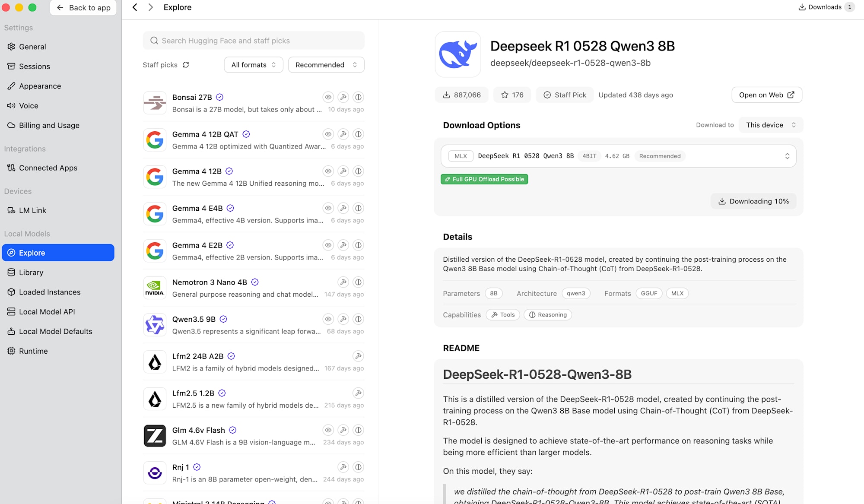The width and height of the screenshot is (864, 504).
Task: Open LM Link devices page
Action: pos(58,210)
